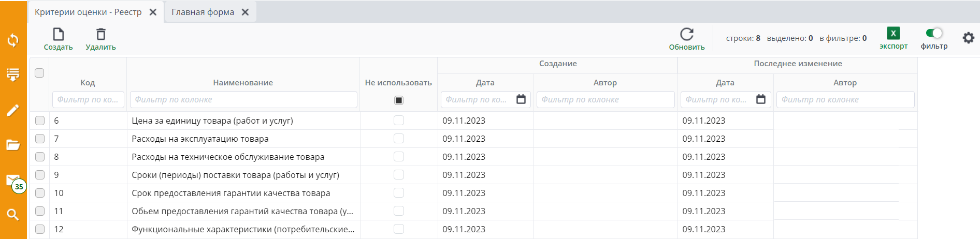The width and height of the screenshot is (980, 239).
Task: Open the settings gear
Action: [968, 38]
